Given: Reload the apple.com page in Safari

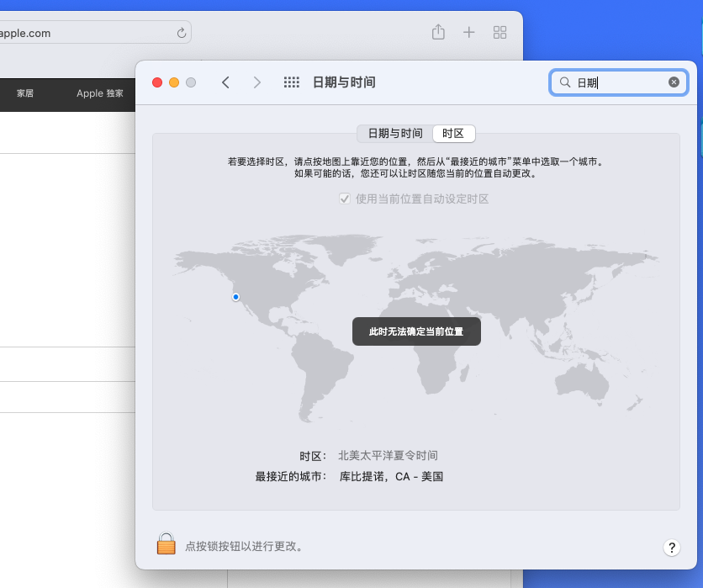Looking at the screenshot, I should [x=181, y=33].
